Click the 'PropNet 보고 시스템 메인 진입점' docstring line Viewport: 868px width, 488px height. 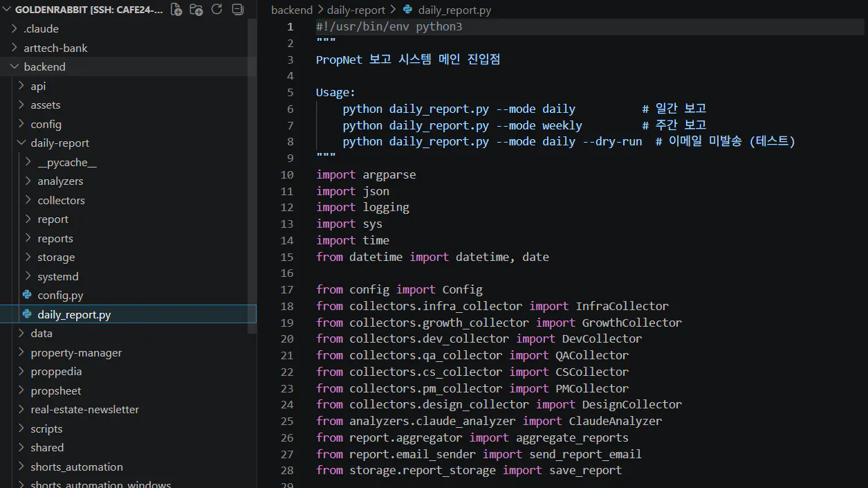point(408,60)
